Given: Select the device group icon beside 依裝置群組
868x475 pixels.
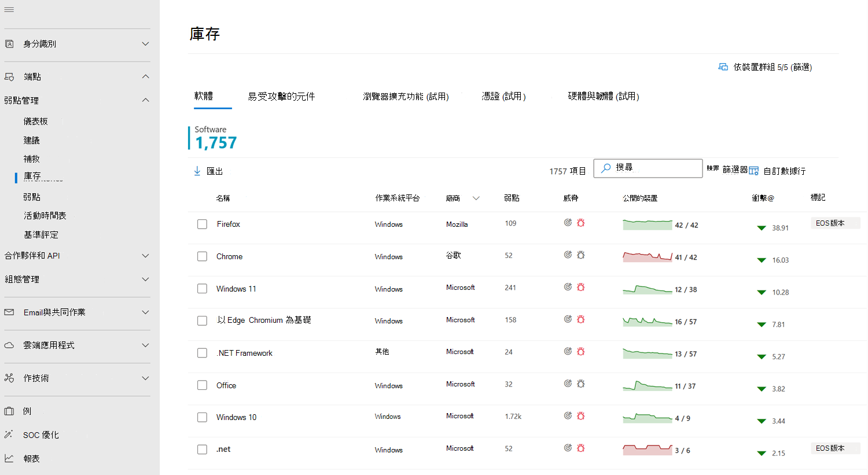Looking at the screenshot, I should point(723,67).
